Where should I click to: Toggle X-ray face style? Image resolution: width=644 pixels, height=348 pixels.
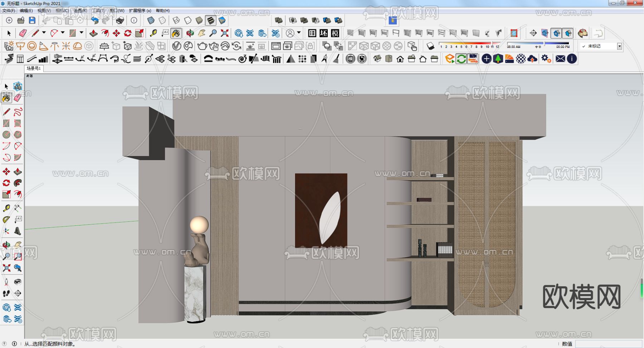pos(151,20)
